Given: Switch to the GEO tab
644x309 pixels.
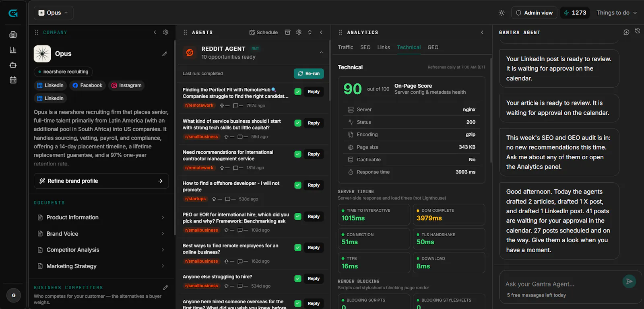Looking at the screenshot, I should (433, 47).
